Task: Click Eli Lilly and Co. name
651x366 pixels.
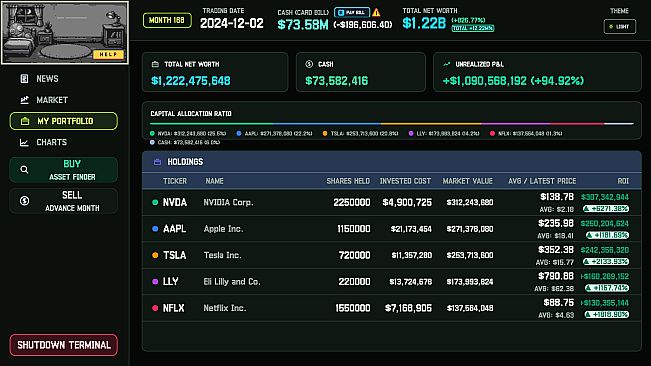Action: pos(232,282)
